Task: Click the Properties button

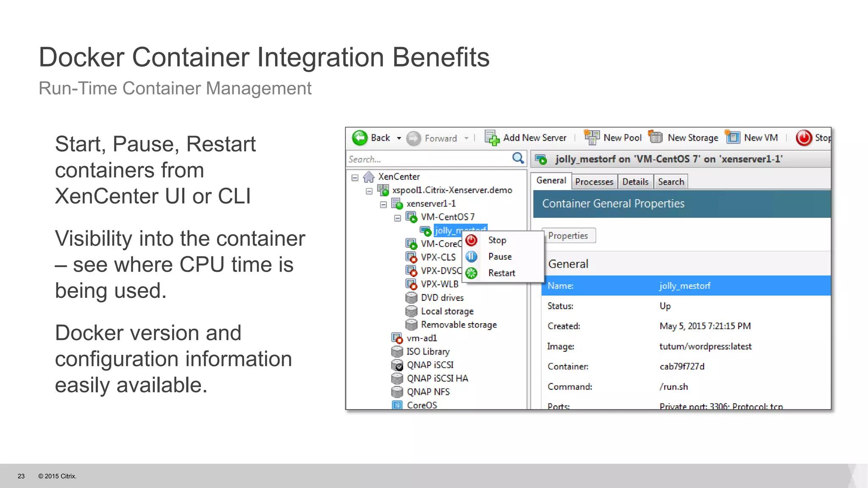Action: click(568, 236)
